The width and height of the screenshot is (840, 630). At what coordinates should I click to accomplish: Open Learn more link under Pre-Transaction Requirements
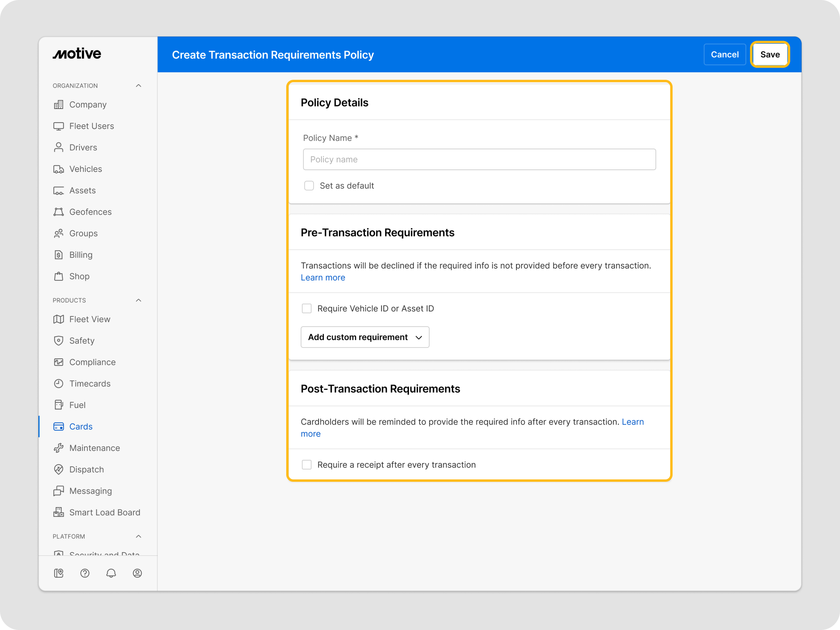tap(323, 277)
